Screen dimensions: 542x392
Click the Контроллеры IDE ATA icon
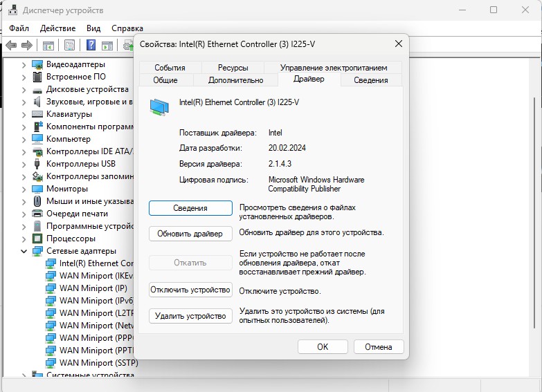pos(37,151)
